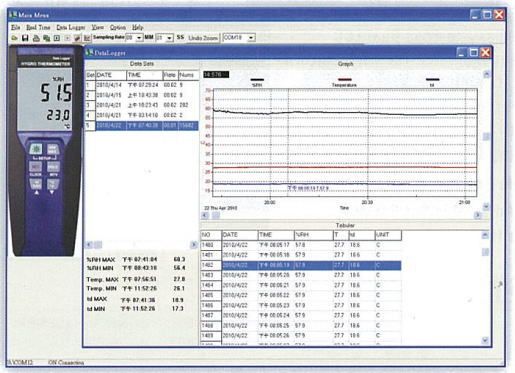
Task: Open the Sampling Rate minutes dropdown
Action: coord(139,38)
